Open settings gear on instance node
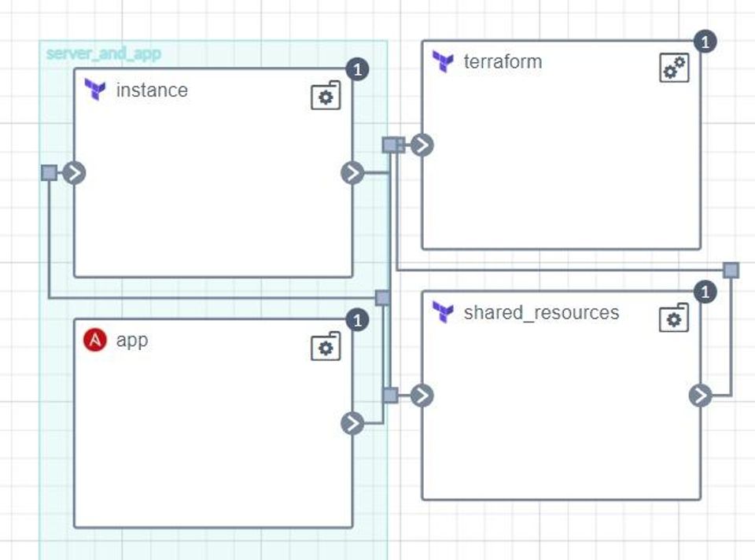This screenshot has height=560, width=755. click(326, 96)
